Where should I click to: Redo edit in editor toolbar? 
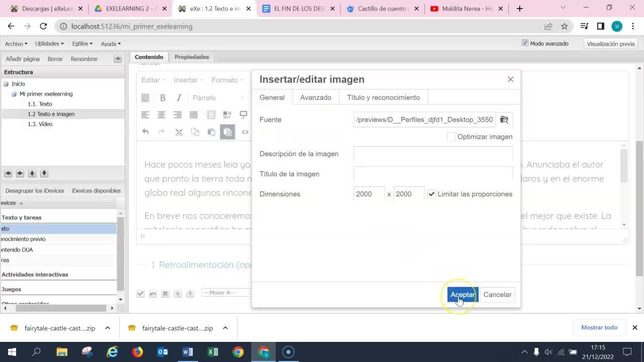(162, 132)
